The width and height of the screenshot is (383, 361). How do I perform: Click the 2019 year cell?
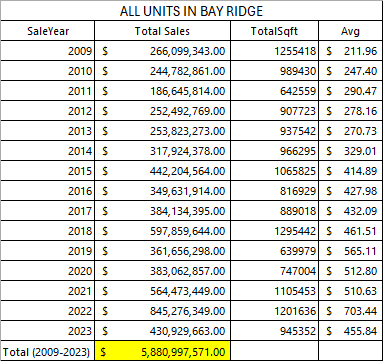point(48,251)
